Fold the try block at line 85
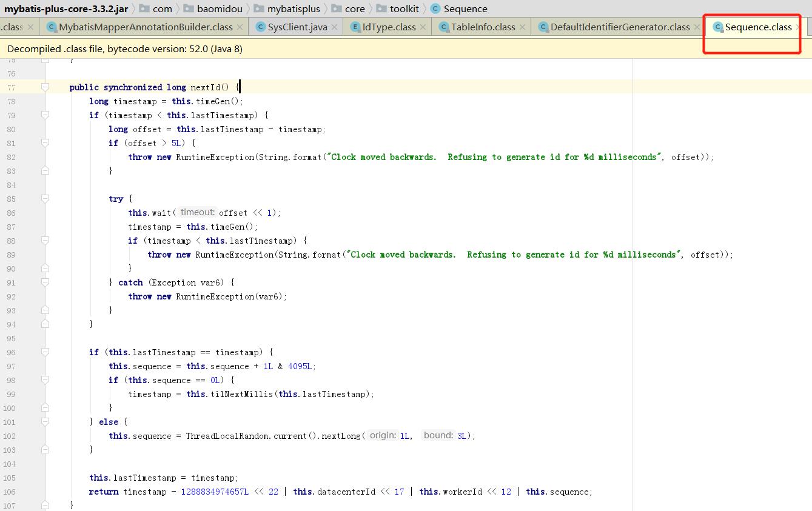 pyautogui.click(x=45, y=199)
